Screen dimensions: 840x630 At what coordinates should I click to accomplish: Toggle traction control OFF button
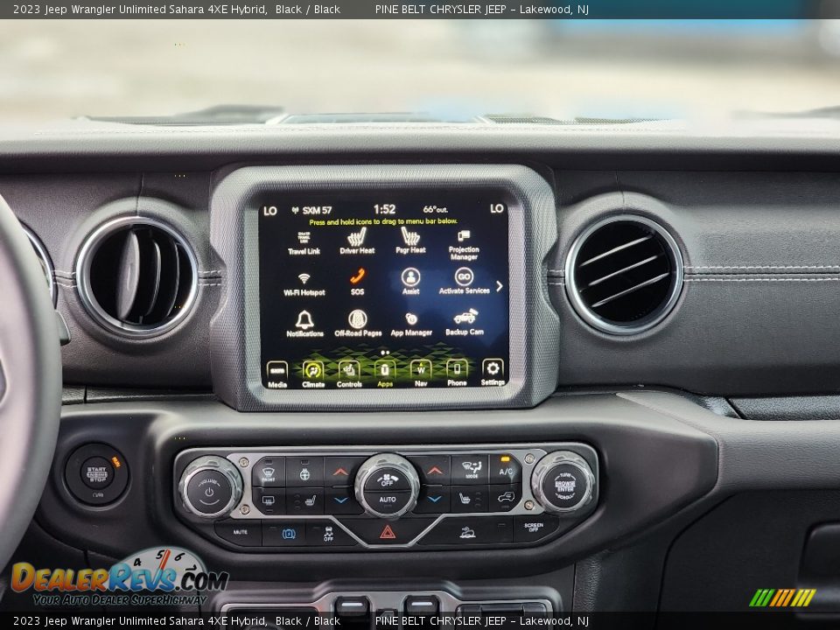tap(328, 534)
